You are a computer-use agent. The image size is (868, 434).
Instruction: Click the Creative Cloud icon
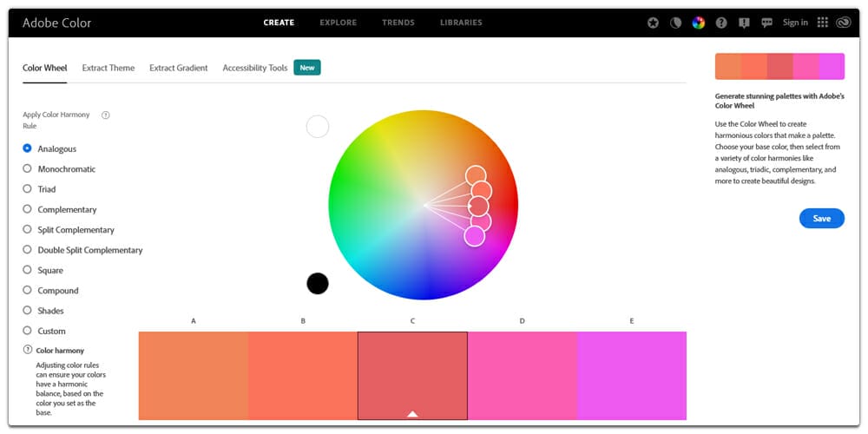pyautogui.click(x=845, y=23)
